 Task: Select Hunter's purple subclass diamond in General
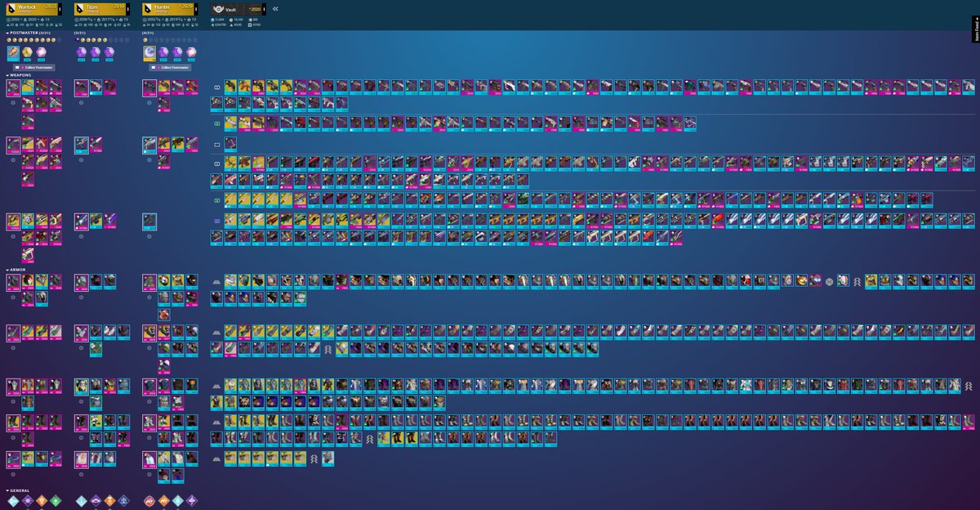191,501
